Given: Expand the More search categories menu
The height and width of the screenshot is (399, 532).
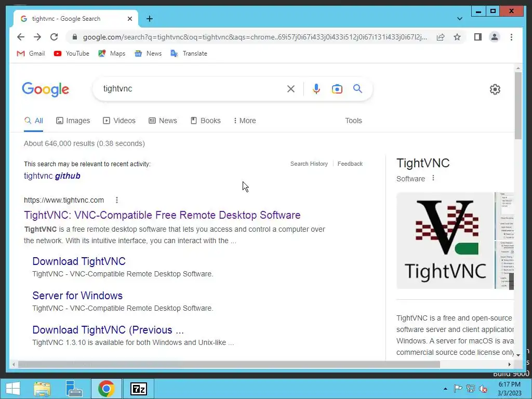Looking at the screenshot, I should pyautogui.click(x=245, y=121).
